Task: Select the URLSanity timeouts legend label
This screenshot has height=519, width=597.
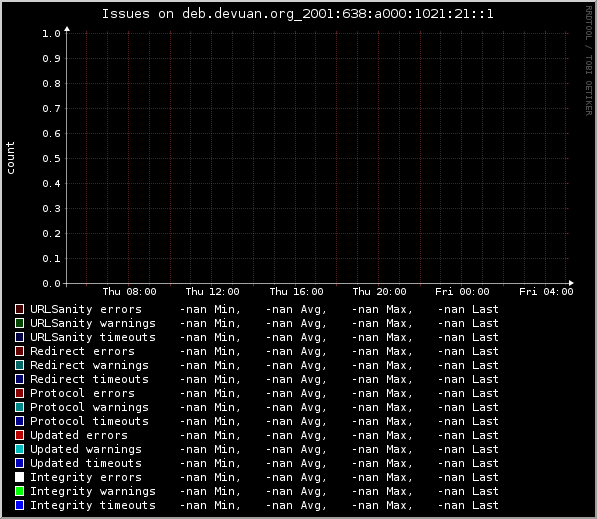Action: (x=93, y=337)
